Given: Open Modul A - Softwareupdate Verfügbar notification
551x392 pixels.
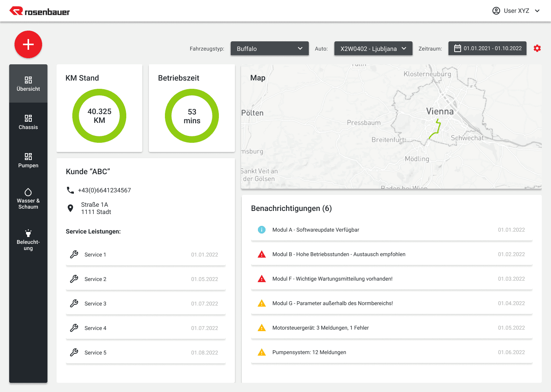Looking at the screenshot, I should pyautogui.click(x=392, y=230).
